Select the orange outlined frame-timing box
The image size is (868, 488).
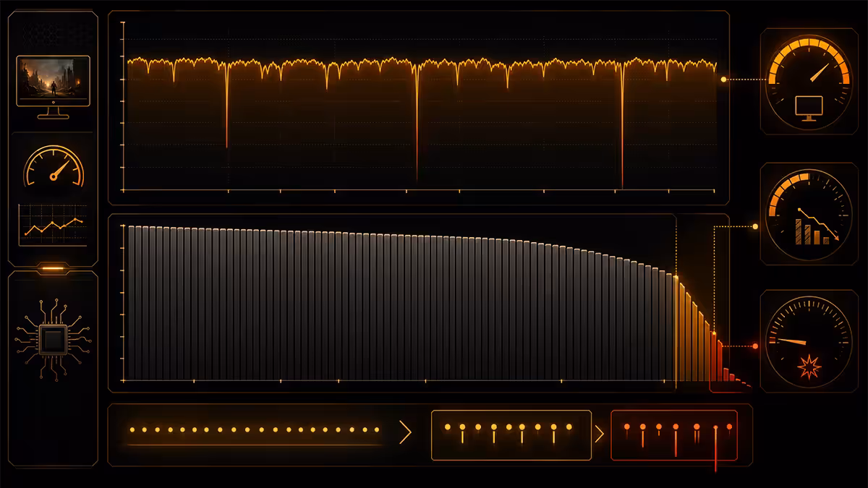511,435
